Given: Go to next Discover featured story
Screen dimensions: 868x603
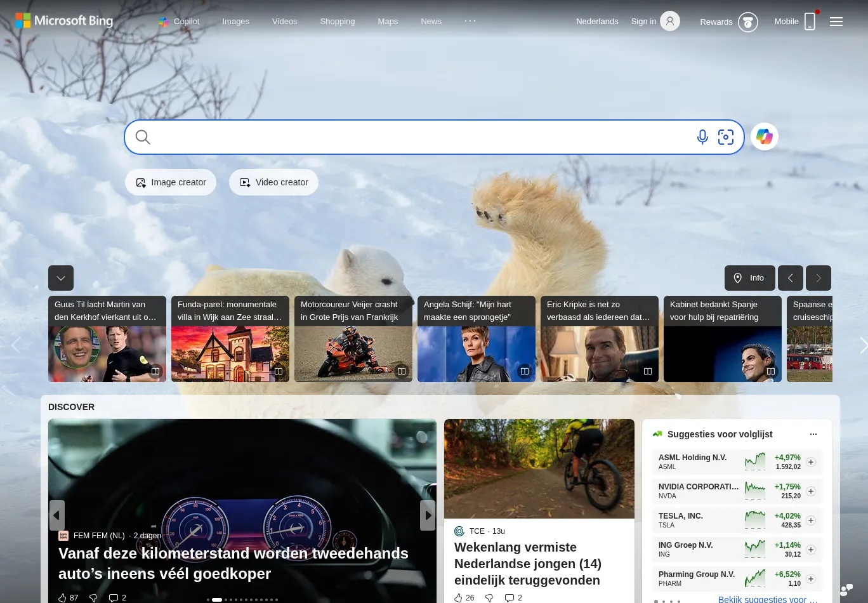Looking at the screenshot, I should click(x=428, y=515).
